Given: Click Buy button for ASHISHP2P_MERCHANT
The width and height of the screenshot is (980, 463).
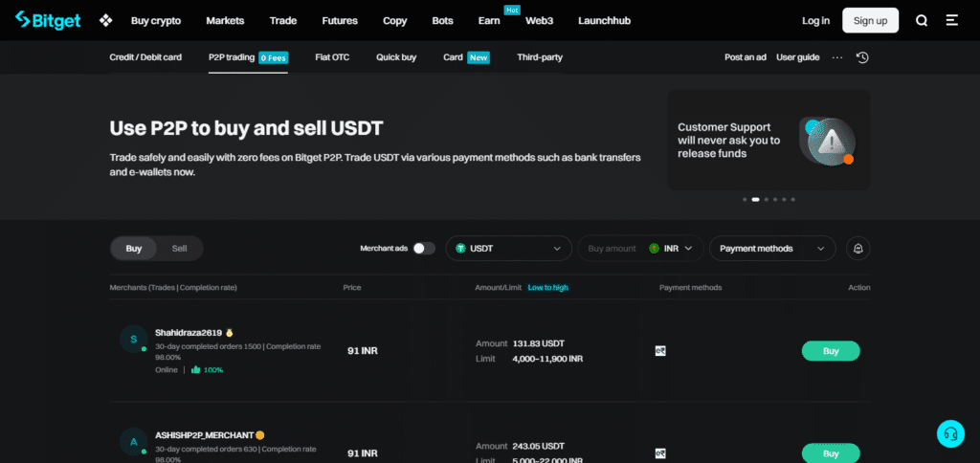Looking at the screenshot, I should [831, 453].
